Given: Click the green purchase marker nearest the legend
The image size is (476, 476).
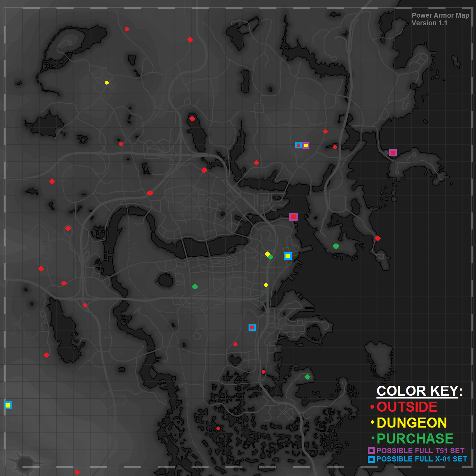Looking at the screenshot, I should click(307, 377).
